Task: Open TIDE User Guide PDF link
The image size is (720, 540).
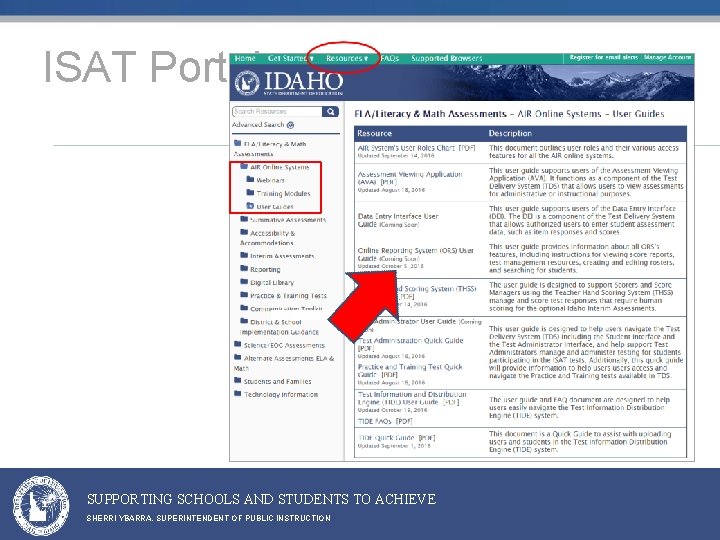Action: pyautogui.click(x=412, y=398)
